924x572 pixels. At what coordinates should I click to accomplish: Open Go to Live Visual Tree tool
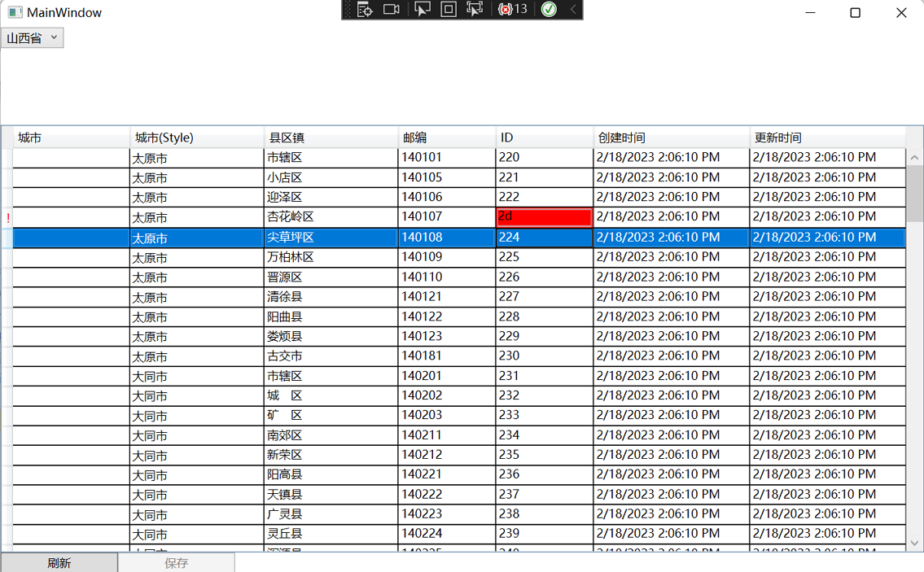(x=365, y=10)
